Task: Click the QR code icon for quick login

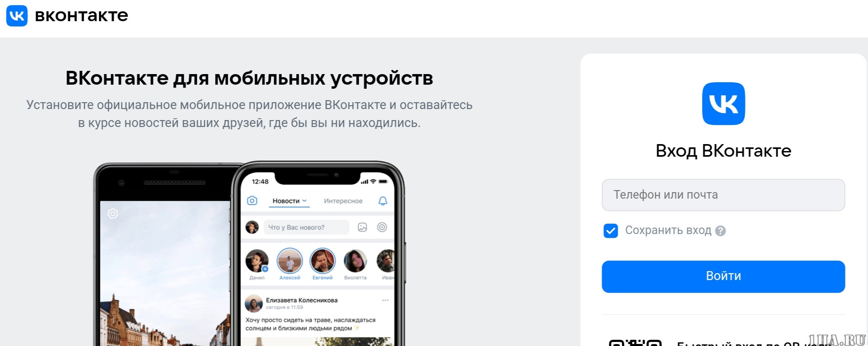Action: click(635, 342)
